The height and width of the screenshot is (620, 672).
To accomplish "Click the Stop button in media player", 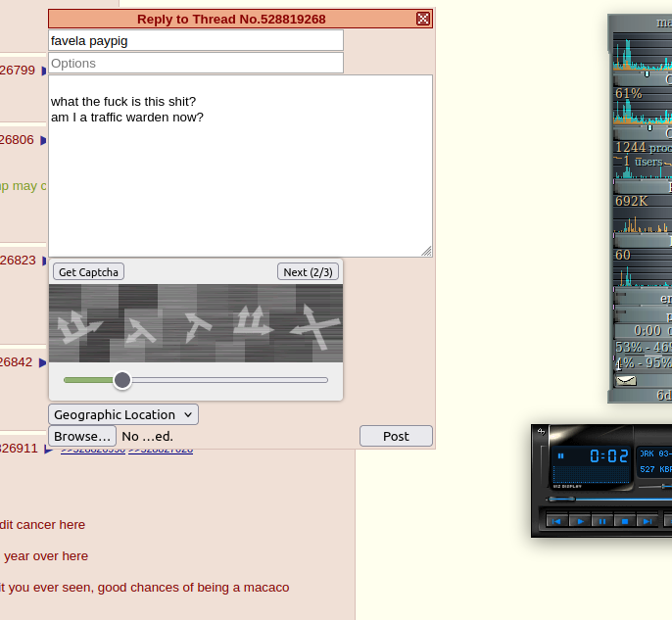I will point(625,521).
